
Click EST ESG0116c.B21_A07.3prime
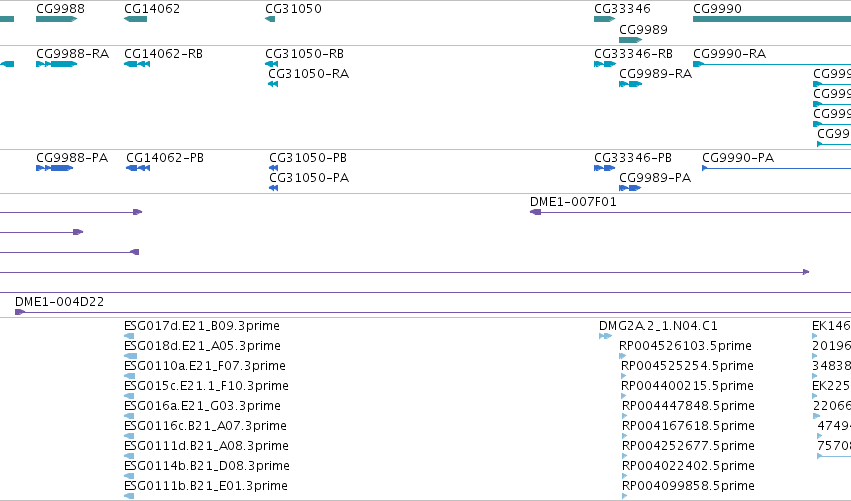click(205, 426)
